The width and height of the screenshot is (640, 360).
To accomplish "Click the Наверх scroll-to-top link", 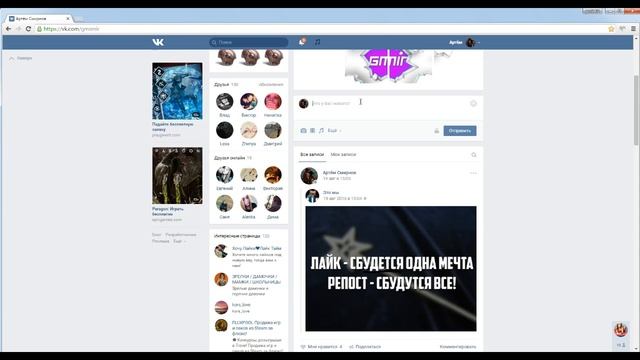I will 21,58.
